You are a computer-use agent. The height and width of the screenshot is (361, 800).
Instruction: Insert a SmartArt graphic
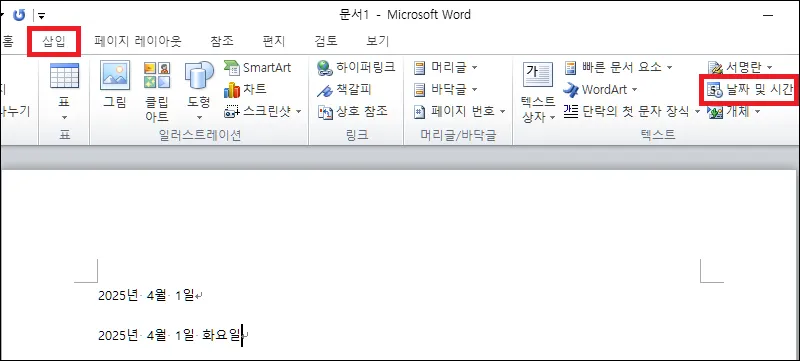coord(258,67)
